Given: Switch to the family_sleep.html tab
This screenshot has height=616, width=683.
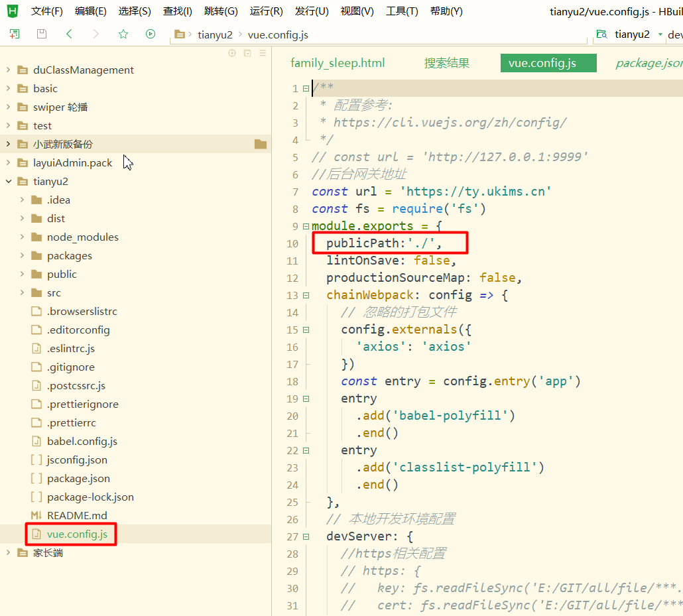Looking at the screenshot, I should tap(338, 62).
